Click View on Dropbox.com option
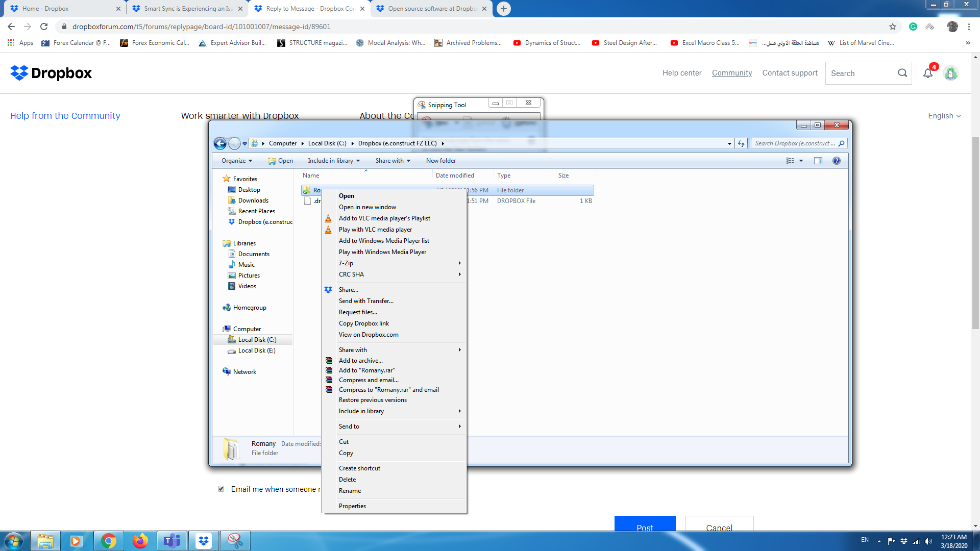This screenshot has width=980, height=551. (369, 334)
